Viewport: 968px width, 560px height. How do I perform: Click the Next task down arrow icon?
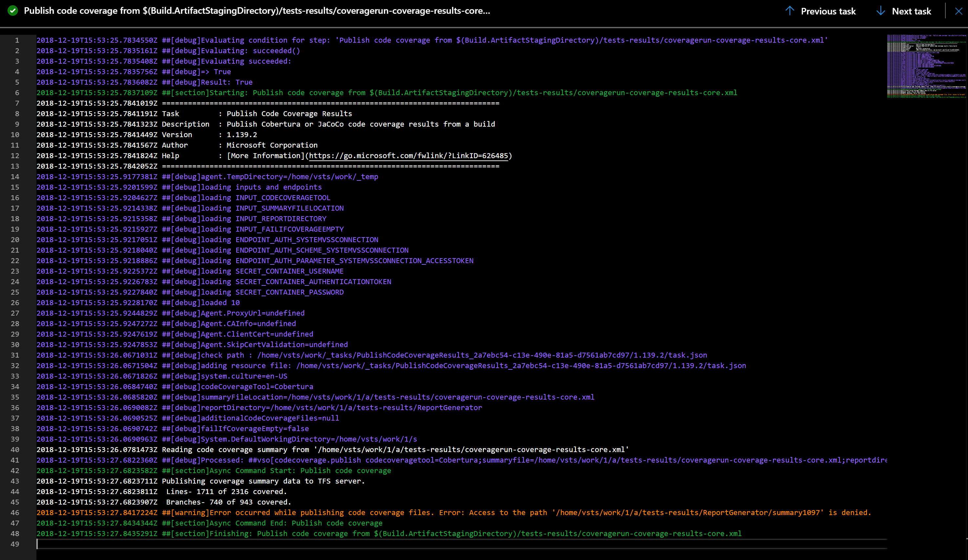click(880, 11)
